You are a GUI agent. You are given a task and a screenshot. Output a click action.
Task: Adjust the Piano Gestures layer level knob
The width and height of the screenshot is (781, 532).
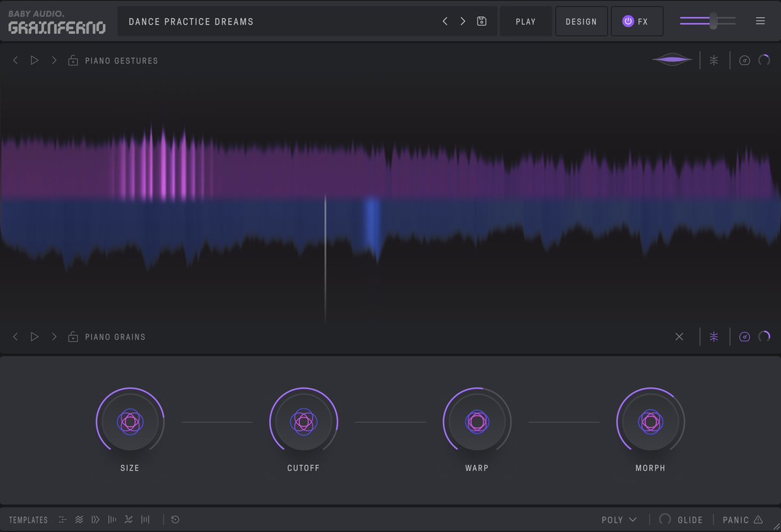[764, 61]
